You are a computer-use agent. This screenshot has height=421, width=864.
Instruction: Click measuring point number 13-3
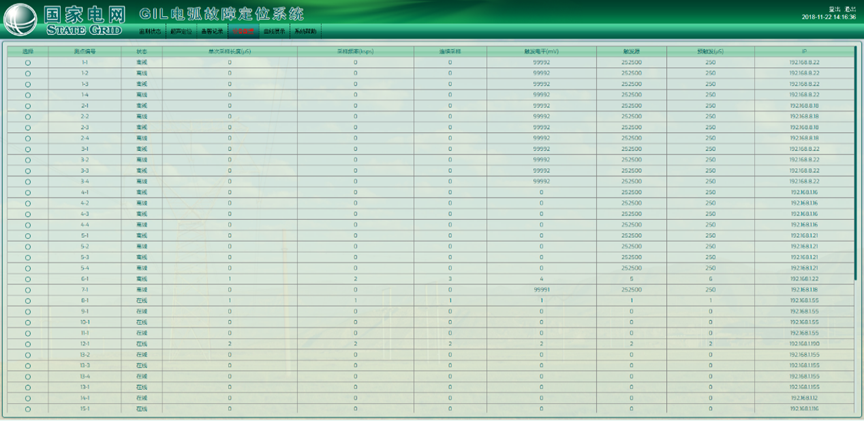click(85, 366)
